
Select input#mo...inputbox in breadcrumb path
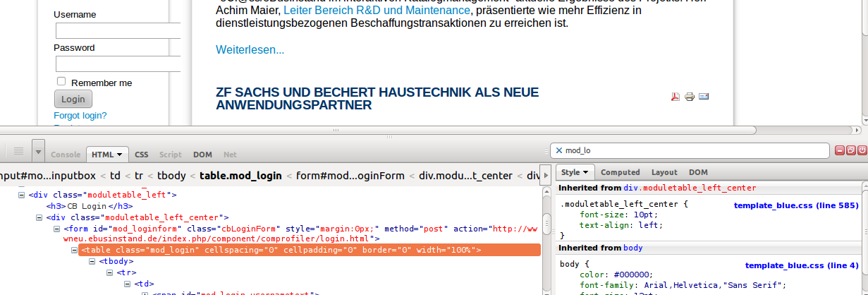pos(47,176)
